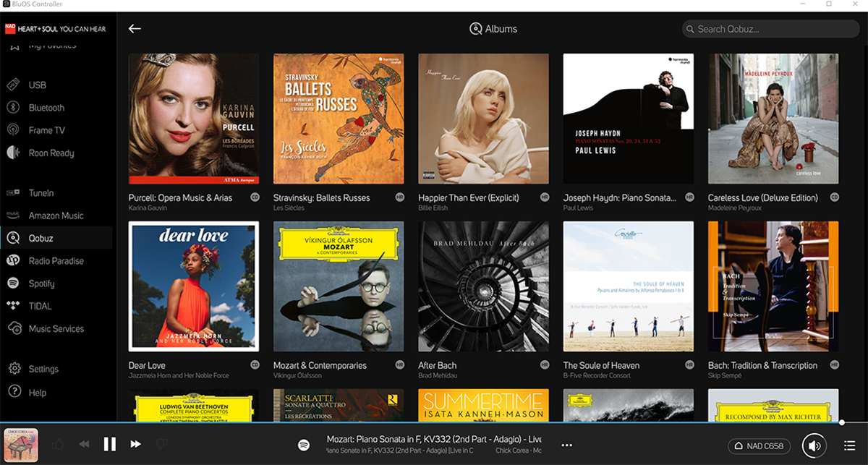Viewport: 868px width, 465px height.
Task: Open Radio Paradise service
Action: [x=56, y=261]
